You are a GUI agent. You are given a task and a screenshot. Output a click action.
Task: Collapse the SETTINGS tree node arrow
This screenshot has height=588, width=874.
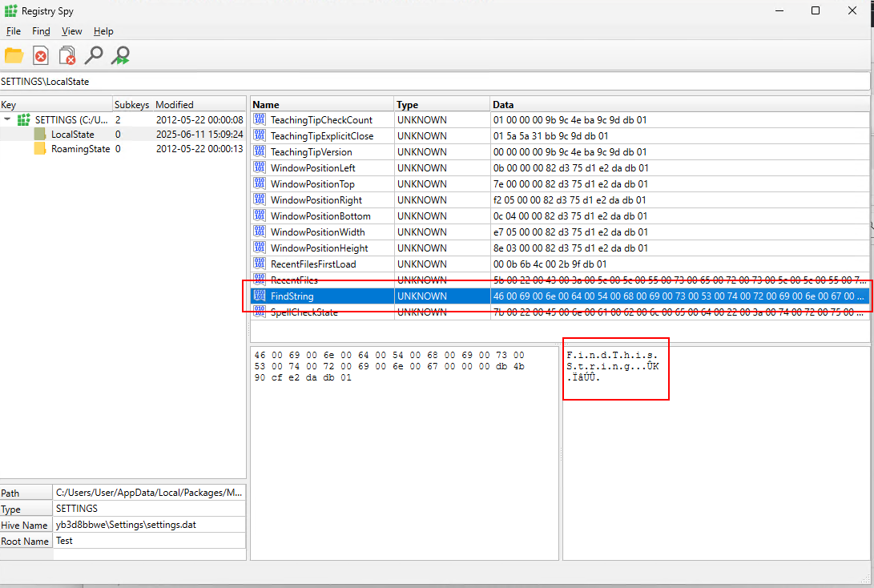click(7, 119)
